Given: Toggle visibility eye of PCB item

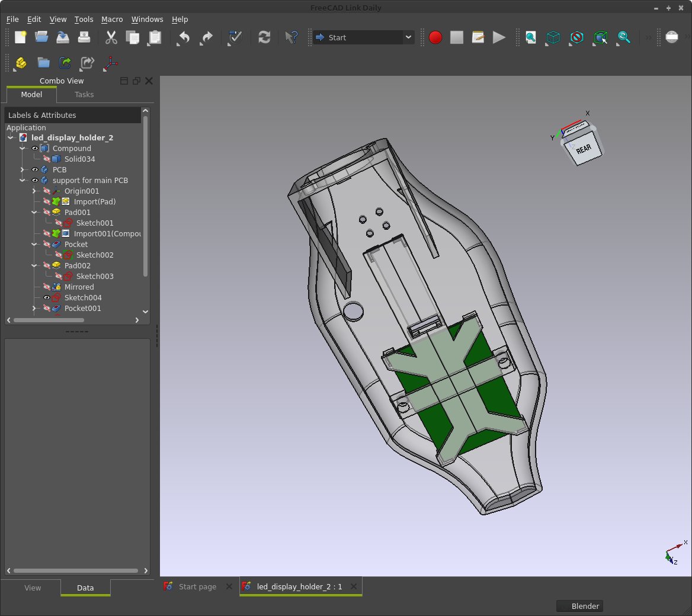Looking at the screenshot, I should coord(34,169).
